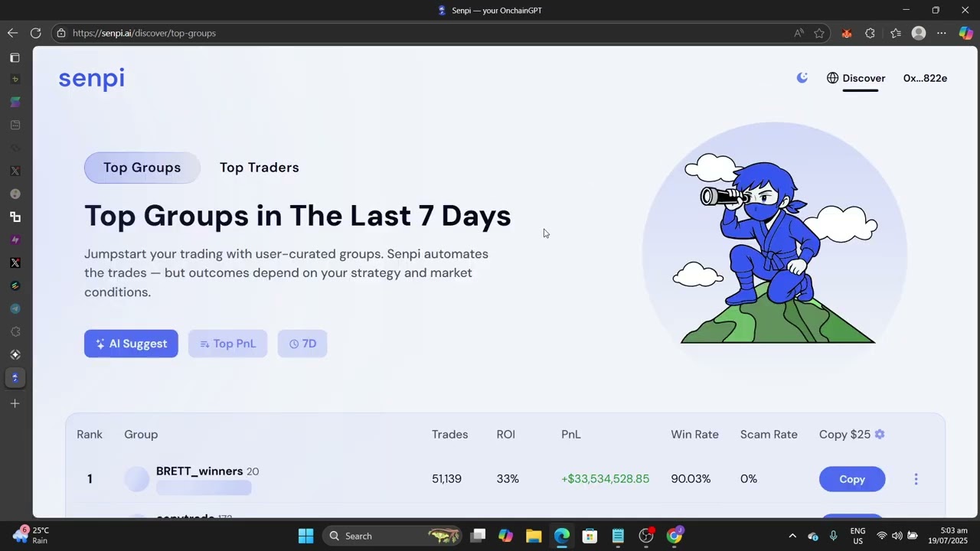Switch to the Top Traders tab
This screenshot has width=980, height=551.
coord(260,168)
